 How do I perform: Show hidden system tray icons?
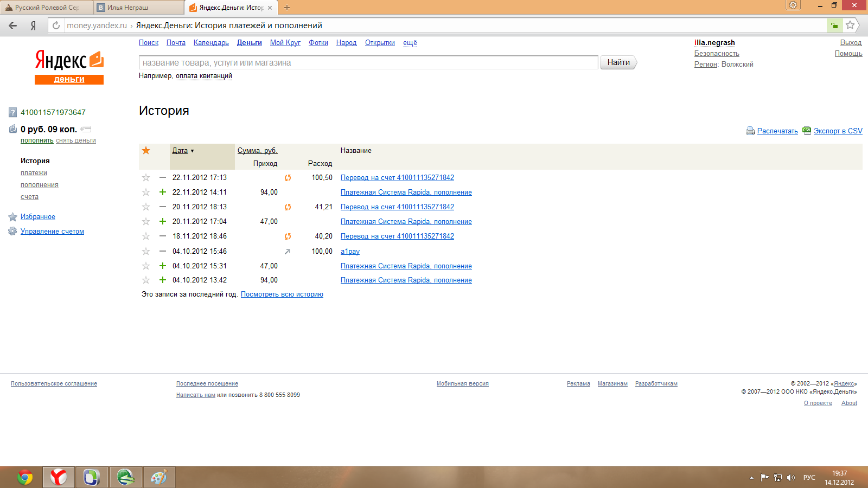click(751, 478)
